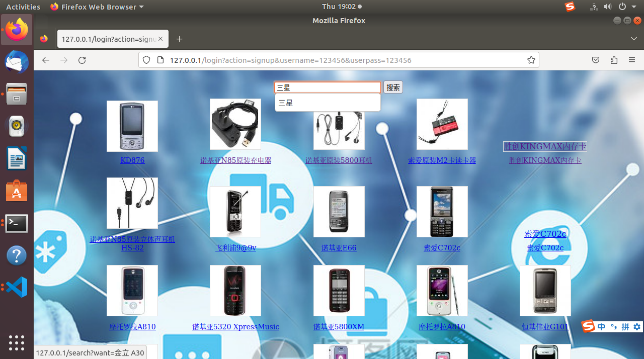Click the HS-82 stereo headset thumbnail
This screenshot has width=644, height=359.
pyautogui.click(x=132, y=203)
